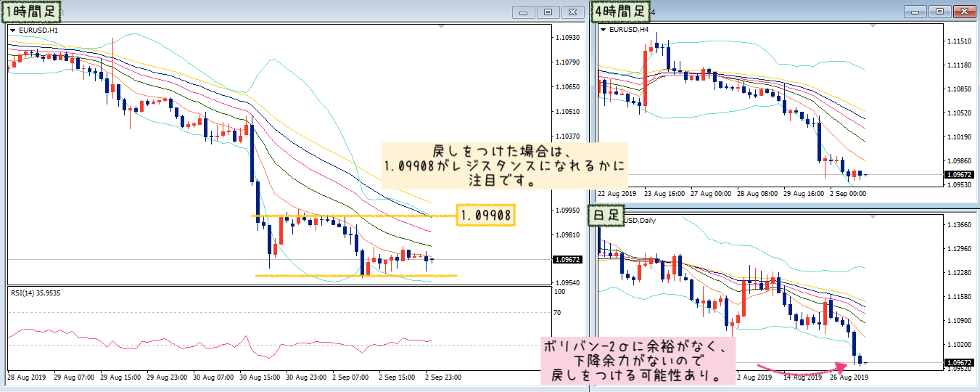Open the arrow dropdown beside EURUSD,H1 label
The height and width of the screenshot is (392, 980).
click(12, 30)
